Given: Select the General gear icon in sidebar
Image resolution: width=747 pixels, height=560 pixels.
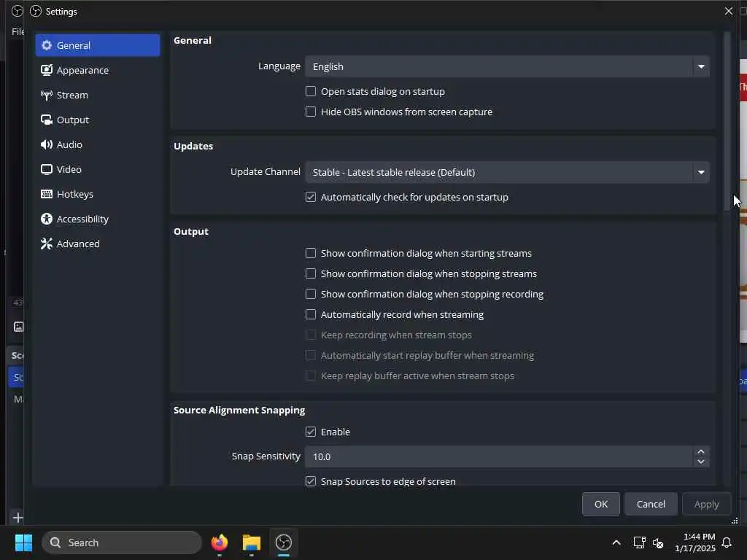Looking at the screenshot, I should 46,45.
